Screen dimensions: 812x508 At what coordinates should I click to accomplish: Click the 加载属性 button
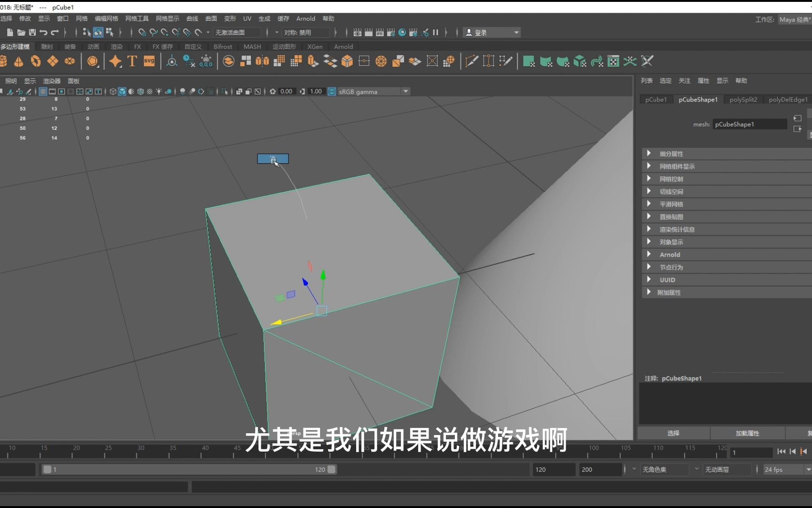(x=747, y=433)
